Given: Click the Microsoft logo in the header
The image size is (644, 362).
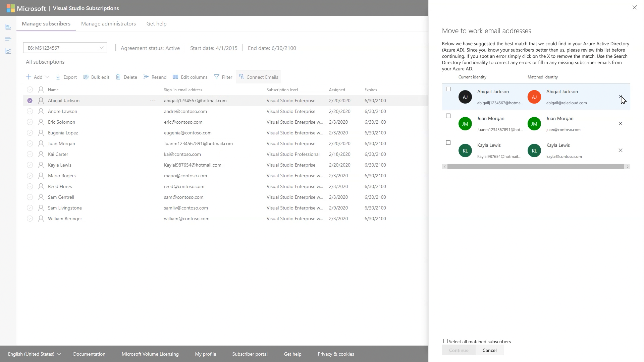Looking at the screenshot, I should pyautogui.click(x=26, y=8).
